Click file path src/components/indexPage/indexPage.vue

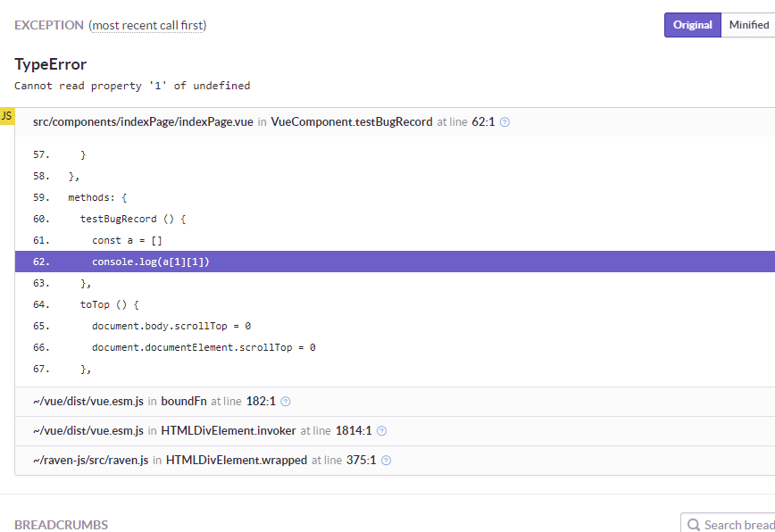143,122
